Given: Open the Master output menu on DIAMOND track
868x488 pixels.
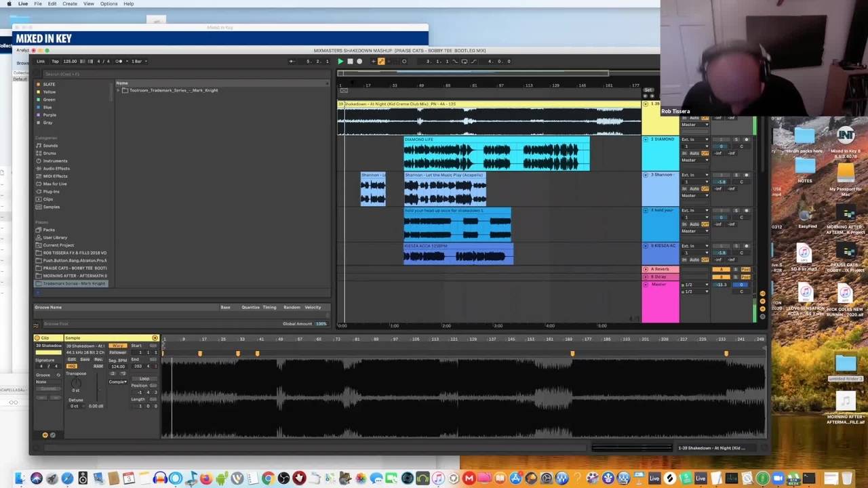Looking at the screenshot, I should 694,160.
